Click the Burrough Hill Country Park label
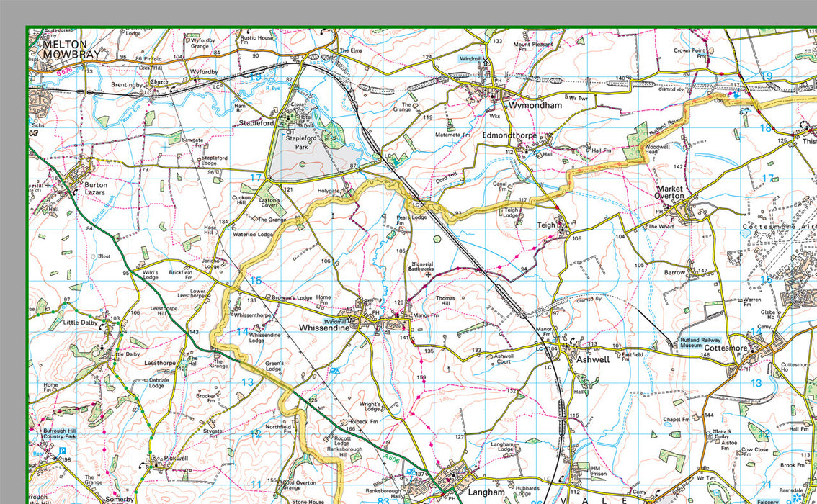The width and height of the screenshot is (817, 504). [59, 433]
